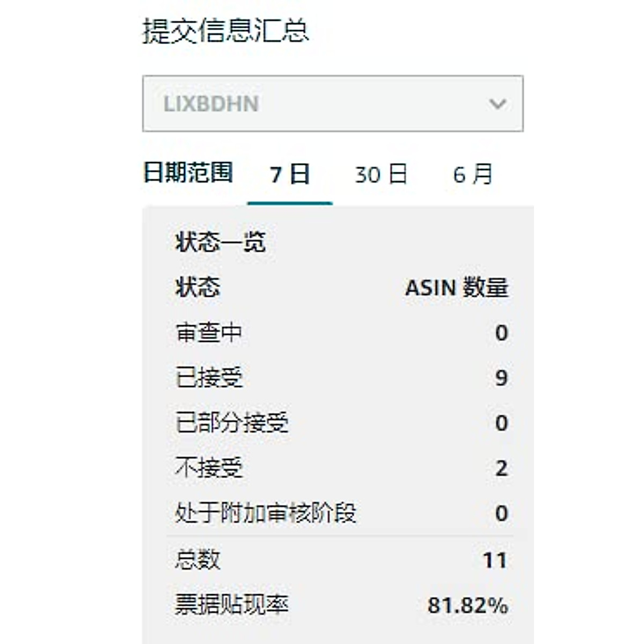The height and width of the screenshot is (644, 644).
Task: Click the 不接受 ASIN count of 2
Action: click(501, 469)
